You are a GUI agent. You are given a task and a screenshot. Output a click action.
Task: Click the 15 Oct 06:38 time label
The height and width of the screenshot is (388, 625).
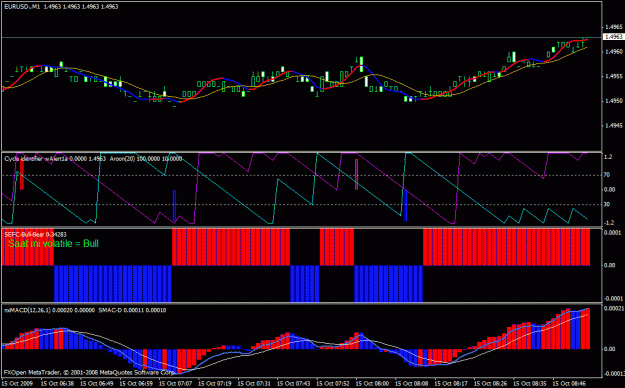57,383
